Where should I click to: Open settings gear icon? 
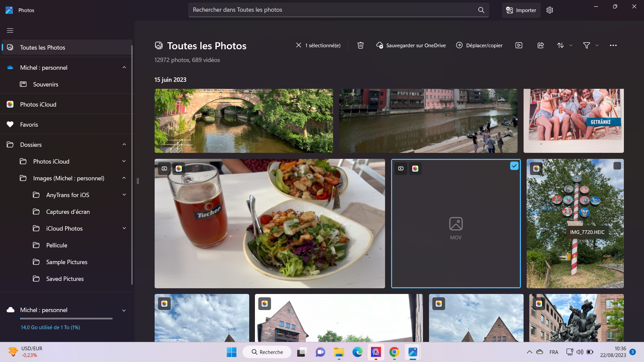point(550,10)
